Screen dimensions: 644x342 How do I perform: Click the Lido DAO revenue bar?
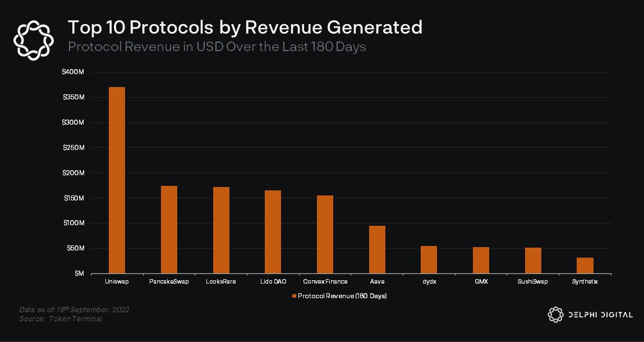click(x=273, y=232)
